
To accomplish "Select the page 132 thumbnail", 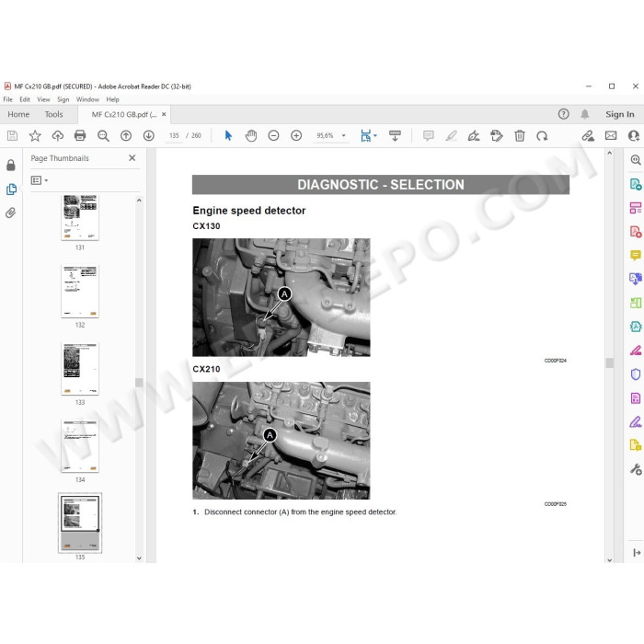I will click(80, 292).
